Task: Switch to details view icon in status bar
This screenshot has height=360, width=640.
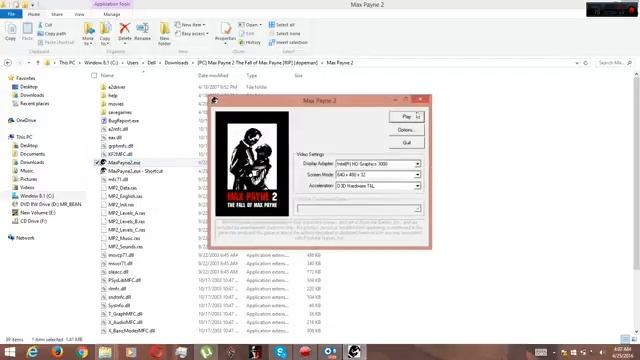Action: click(x=625, y=339)
